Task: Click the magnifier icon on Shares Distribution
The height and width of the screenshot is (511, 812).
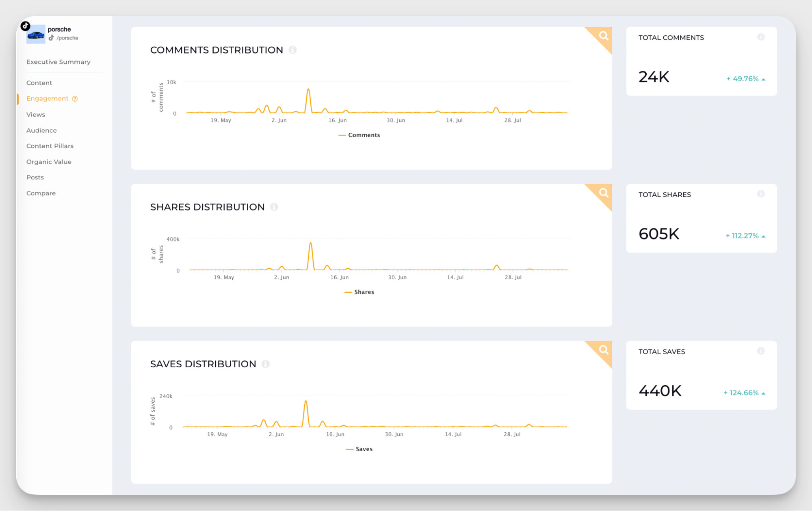Action: (x=604, y=193)
